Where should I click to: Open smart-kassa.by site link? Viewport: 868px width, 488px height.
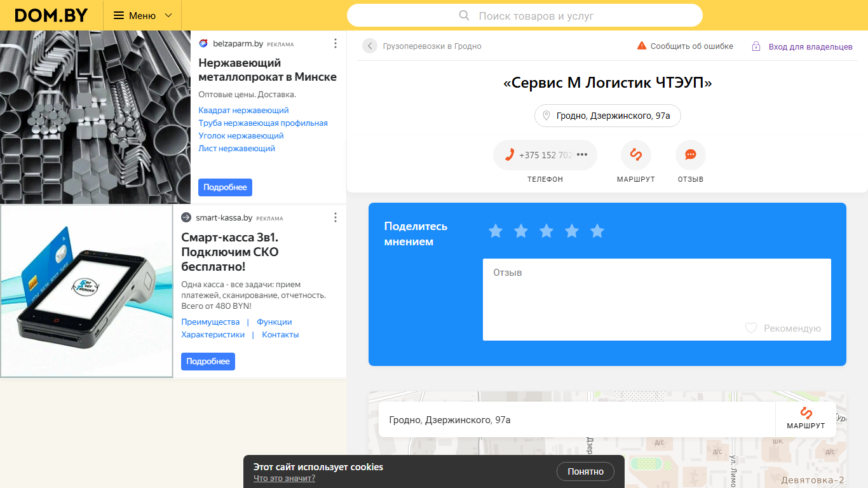[224, 218]
